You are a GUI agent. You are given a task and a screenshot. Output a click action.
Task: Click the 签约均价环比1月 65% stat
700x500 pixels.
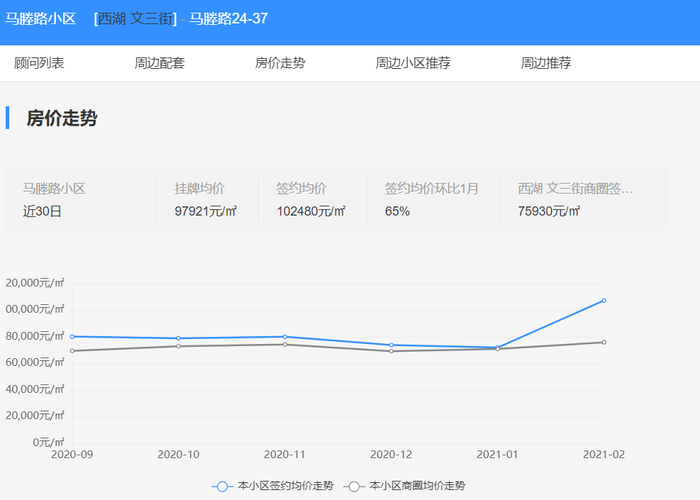click(432, 199)
